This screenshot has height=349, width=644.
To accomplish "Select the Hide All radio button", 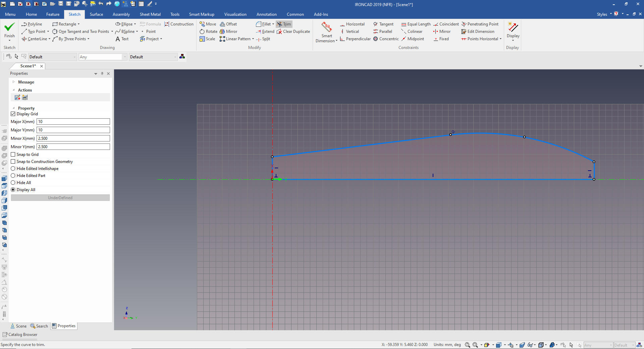I will point(13,183).
